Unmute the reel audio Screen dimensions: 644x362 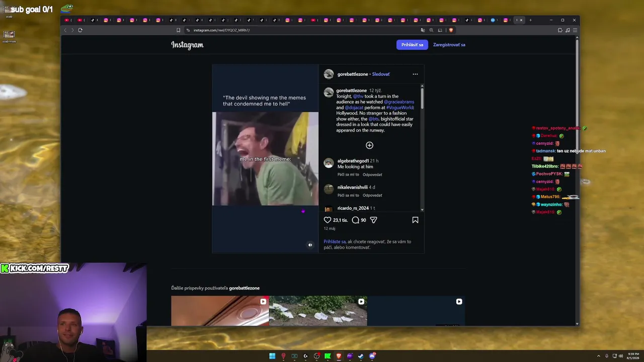coord(310,245)
